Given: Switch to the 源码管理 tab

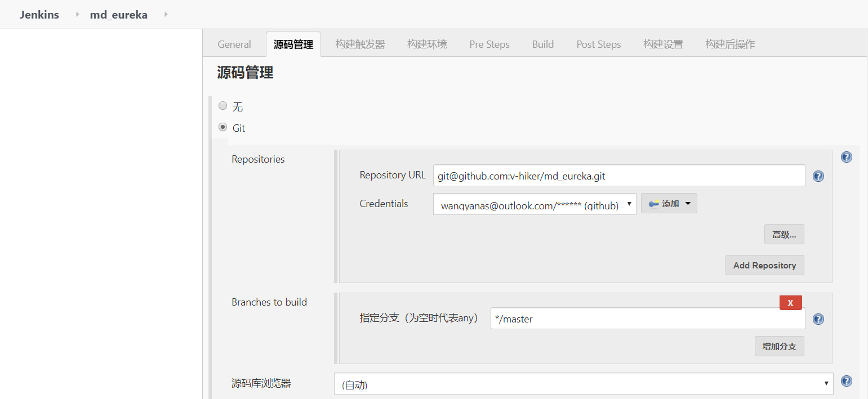Looking at the screenshot, I should (x=293, y=44).
